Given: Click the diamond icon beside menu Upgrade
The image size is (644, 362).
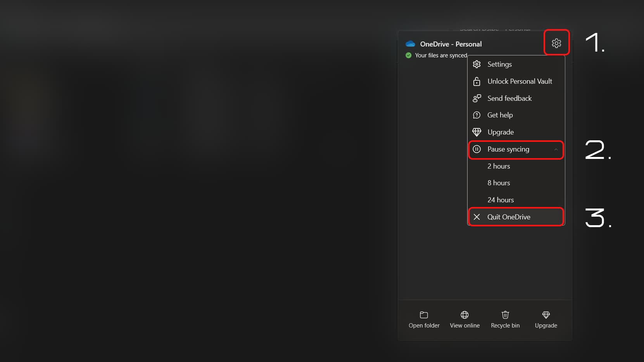Looking at the screenshot, I should tap(477, 132).
